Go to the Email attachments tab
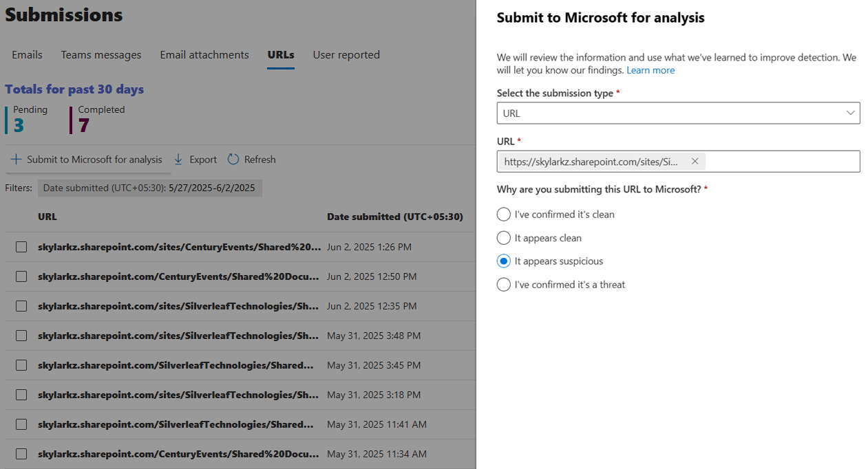The width and height of the screenshot is (868, 469). point(204,54)
